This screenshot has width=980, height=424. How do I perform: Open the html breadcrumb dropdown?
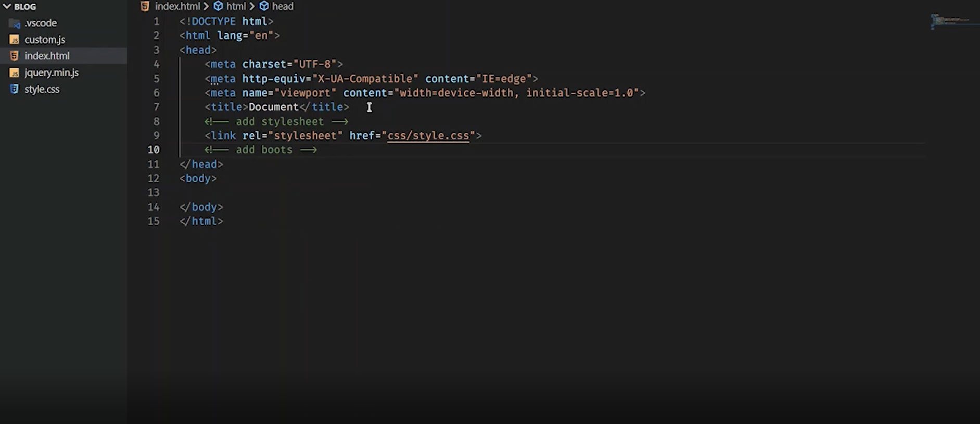point(236,6)
